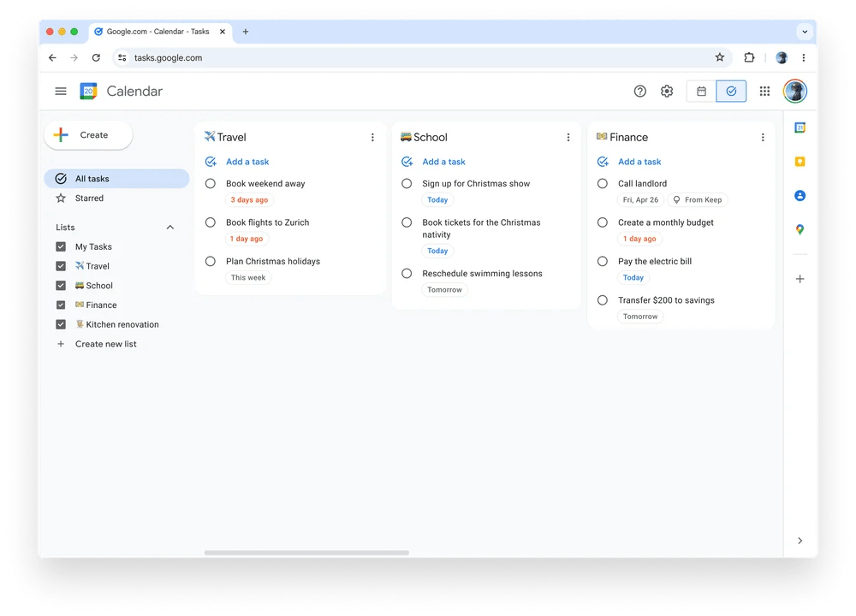This screenshot has height=616, width=856.
Task: Open Google Keep from the side panel
Action: [x=800, y=161]
